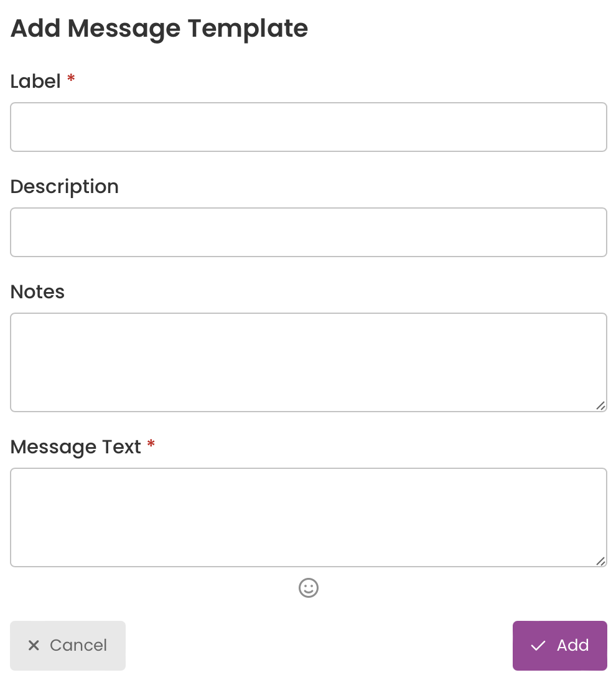Screen dimensions: 616x680
Task: Click the Message Text resize handle
Action: [x=600, y=560]
